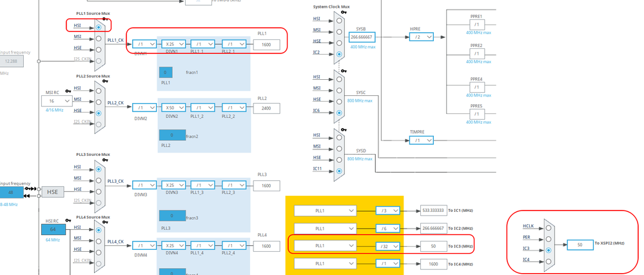
Task: Select MSI in PLL3 Source Mux
Action: (x=98, y=180)
